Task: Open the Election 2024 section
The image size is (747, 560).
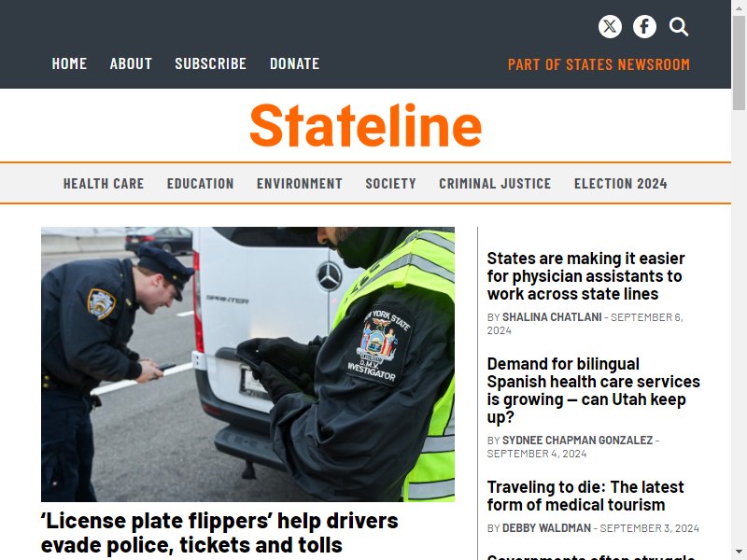Action: [620, 183]
